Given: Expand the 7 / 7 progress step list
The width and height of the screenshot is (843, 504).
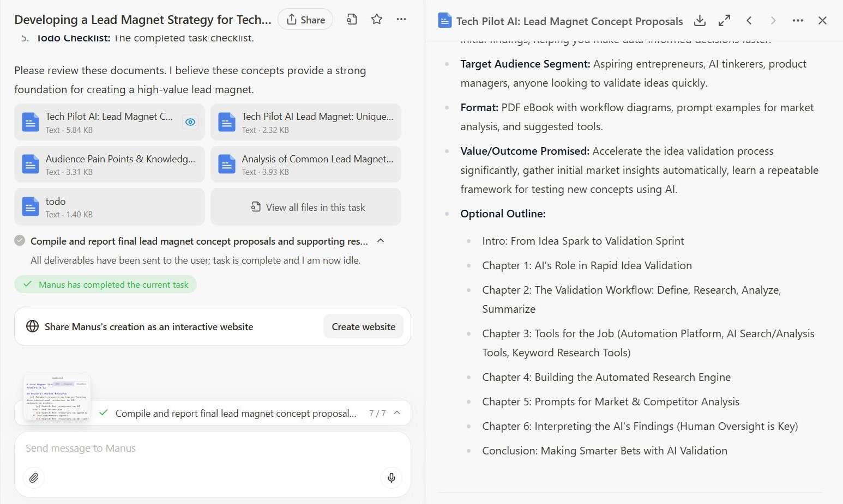Looking at the screenshot, I should coord(397,413).
